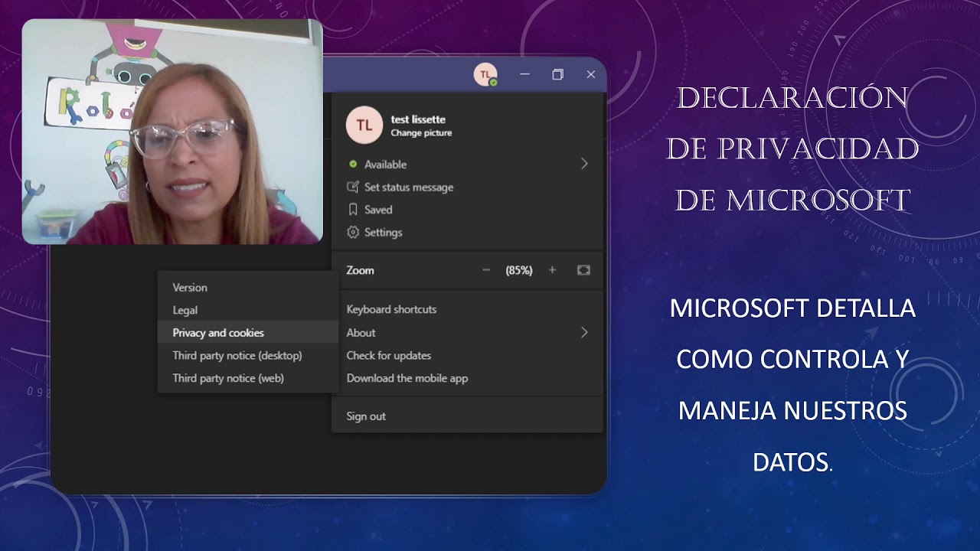Click the Set status message pencil icon

[x=353, y=187]
